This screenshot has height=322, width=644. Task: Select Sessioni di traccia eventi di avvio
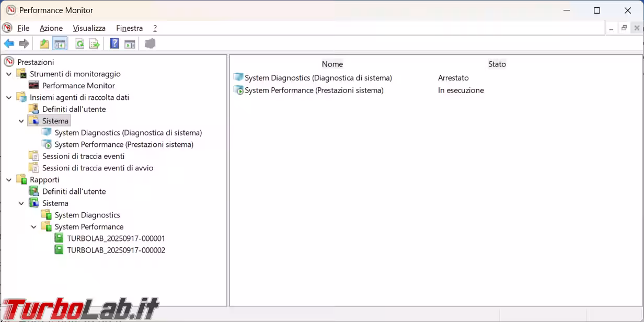pos(97,168)
